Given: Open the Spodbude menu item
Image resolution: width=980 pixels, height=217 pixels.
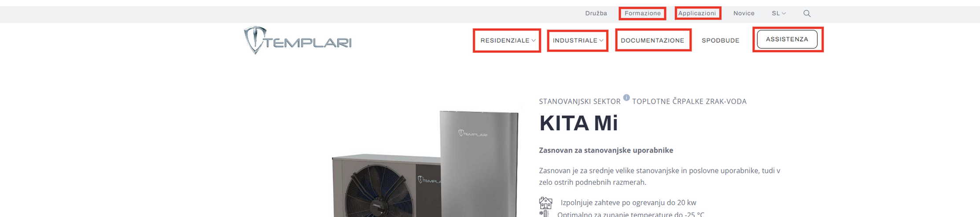Looking at the screenshot, I should [720, 41].
